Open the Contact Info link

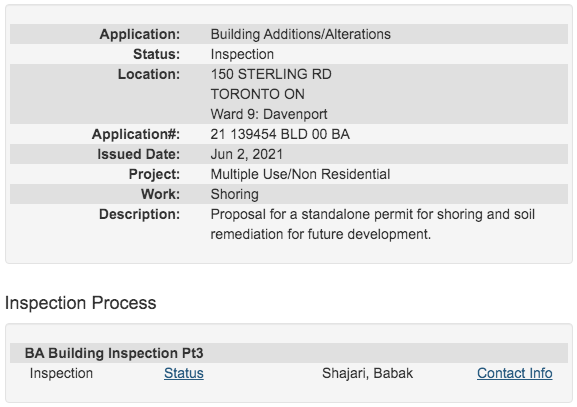pos(514,373)
